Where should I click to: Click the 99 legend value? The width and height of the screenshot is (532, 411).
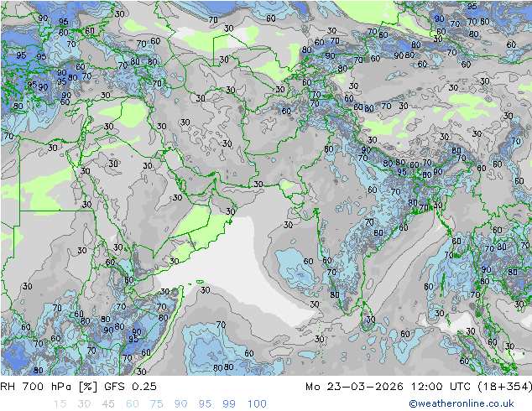(x=229, y=404)
